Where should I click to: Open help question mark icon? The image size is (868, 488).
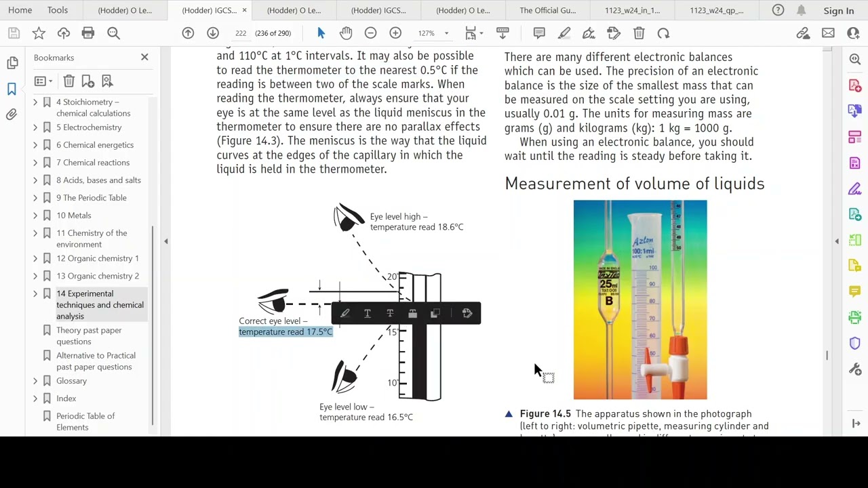point(778,10)
